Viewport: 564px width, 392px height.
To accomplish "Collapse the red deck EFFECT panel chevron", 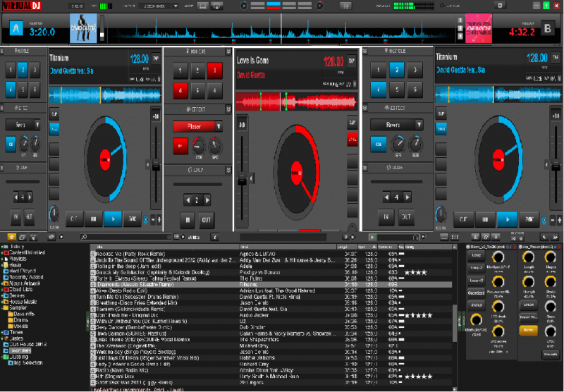I will (228, 109).
